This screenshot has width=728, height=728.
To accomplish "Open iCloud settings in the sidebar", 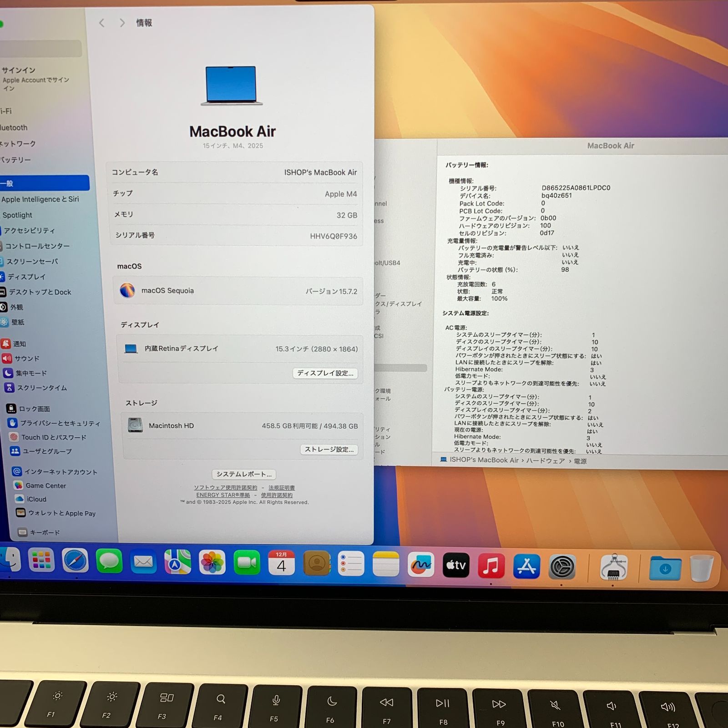I will tap(35, 499).
